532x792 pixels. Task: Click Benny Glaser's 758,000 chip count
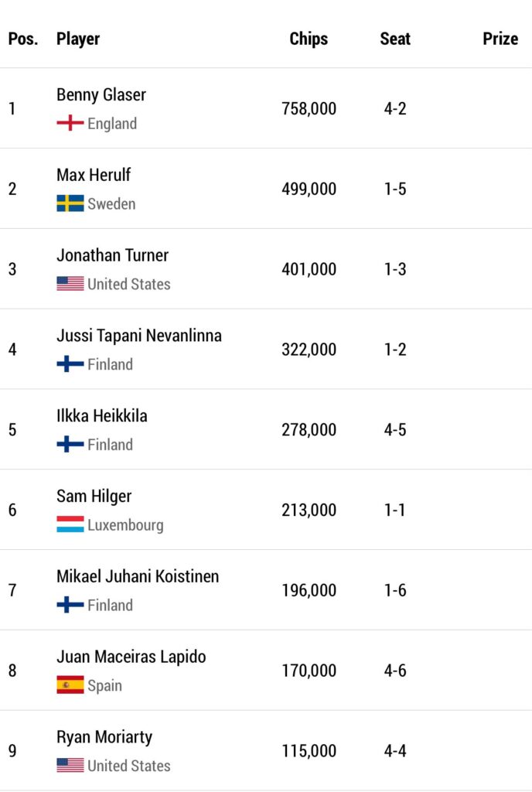click(x=309, y=108)
